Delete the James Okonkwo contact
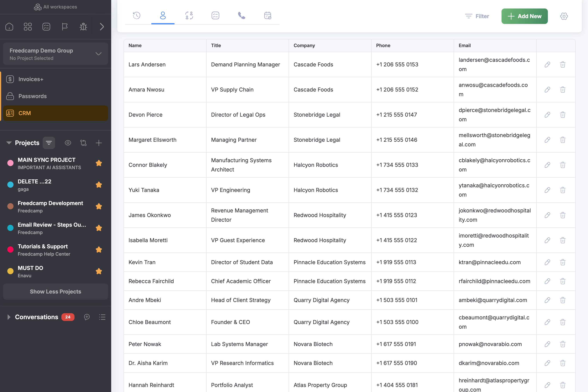 coord(563,215)
